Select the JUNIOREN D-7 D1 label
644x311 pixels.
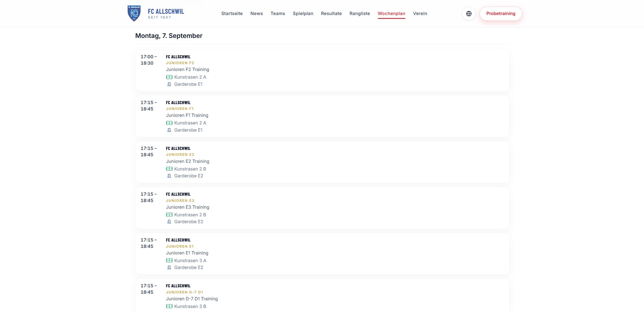tap(184, 292)
